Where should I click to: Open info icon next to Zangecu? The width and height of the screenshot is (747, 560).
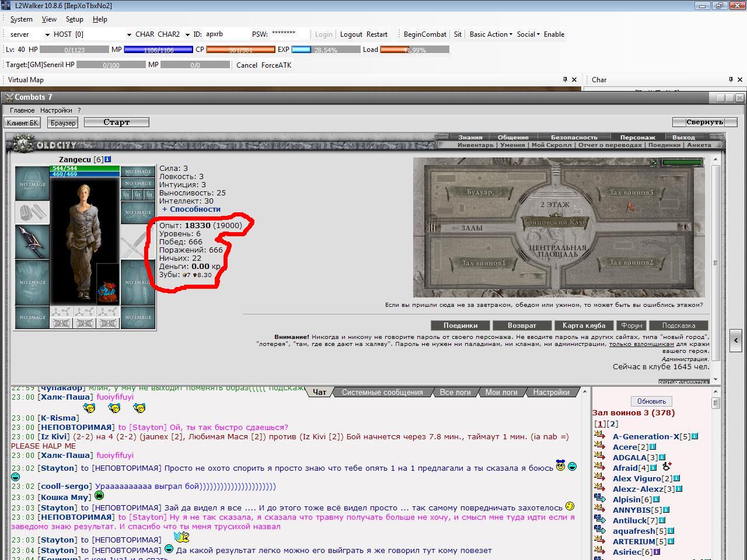(107, 159)
